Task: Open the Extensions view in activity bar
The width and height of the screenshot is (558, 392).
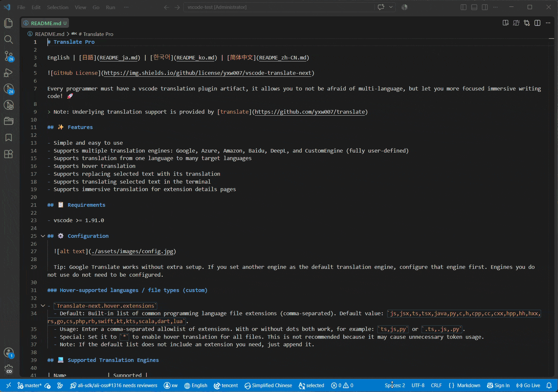Action: pos(8,154)
